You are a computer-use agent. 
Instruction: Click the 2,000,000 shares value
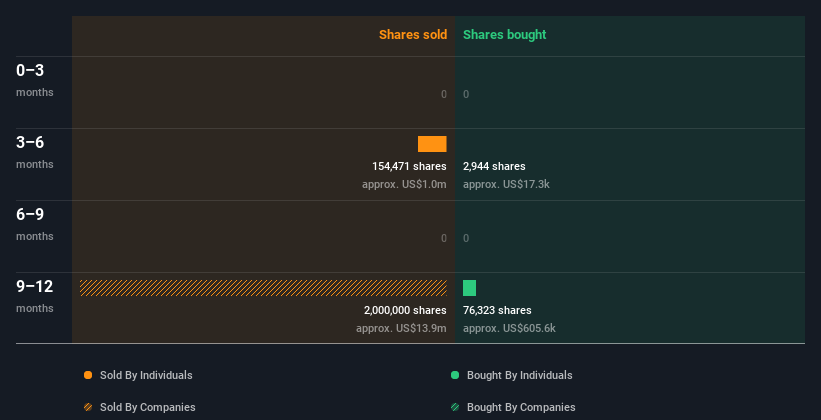click(405, 310)
